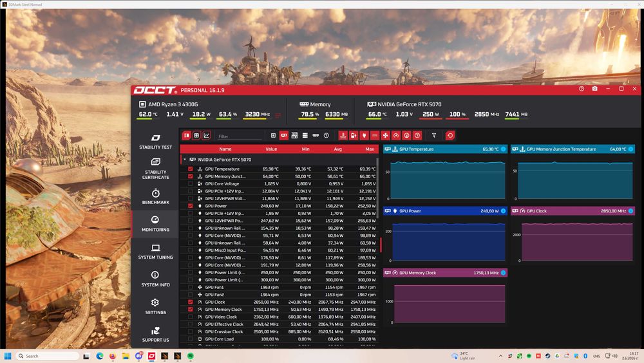
Task: Select Monitoring in the sidebar
Action: pyautogui.click(x=155, y=224)
